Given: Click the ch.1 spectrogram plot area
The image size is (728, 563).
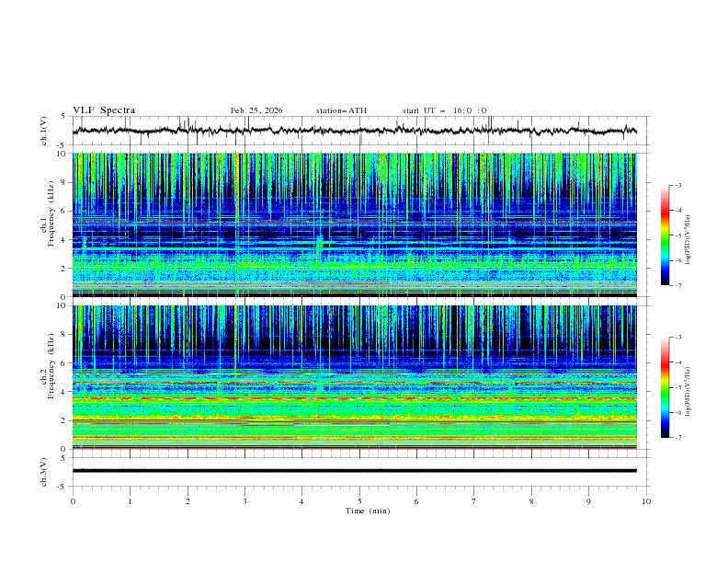Looking at the screenshot, I should (x=355, y=224).
